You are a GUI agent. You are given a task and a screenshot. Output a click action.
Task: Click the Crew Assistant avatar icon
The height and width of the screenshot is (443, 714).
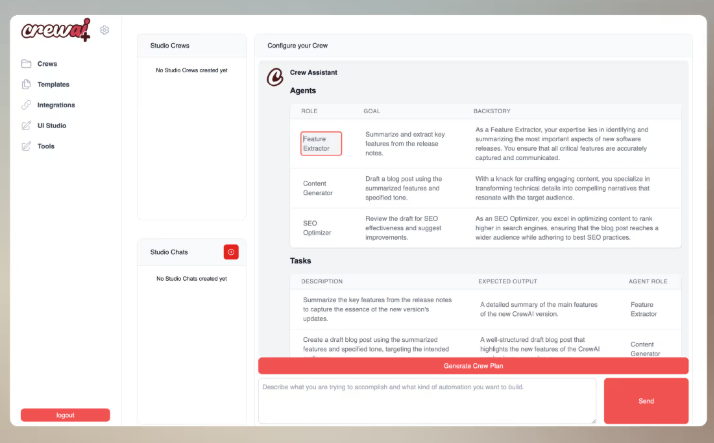coord(275,77)
